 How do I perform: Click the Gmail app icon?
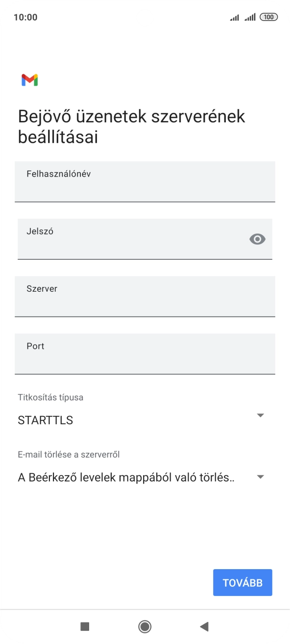29,80
